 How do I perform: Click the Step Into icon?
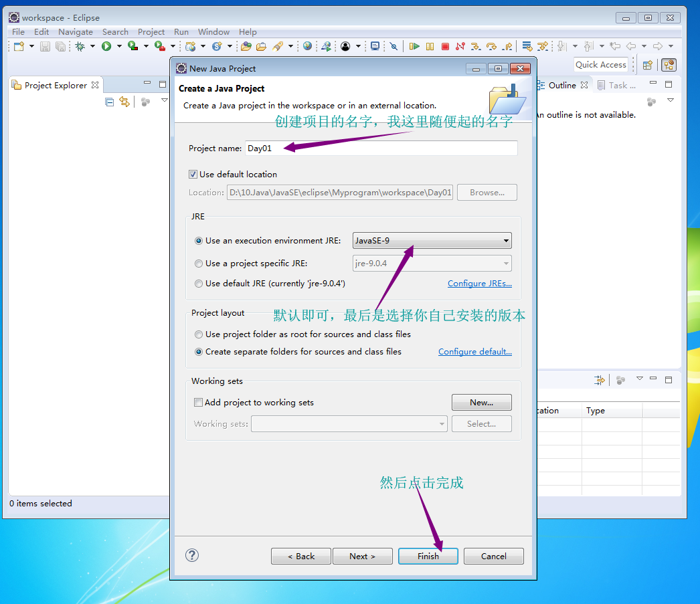(476, 46)
